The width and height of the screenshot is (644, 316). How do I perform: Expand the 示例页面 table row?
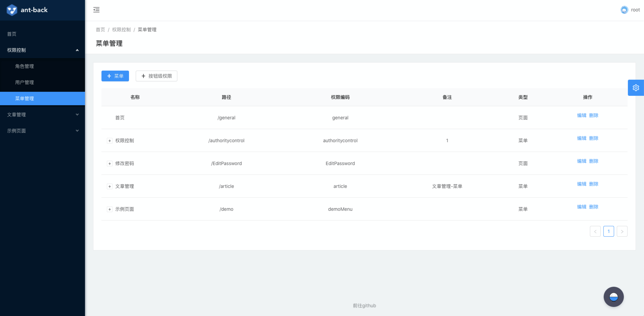click(x=110, y=209)
